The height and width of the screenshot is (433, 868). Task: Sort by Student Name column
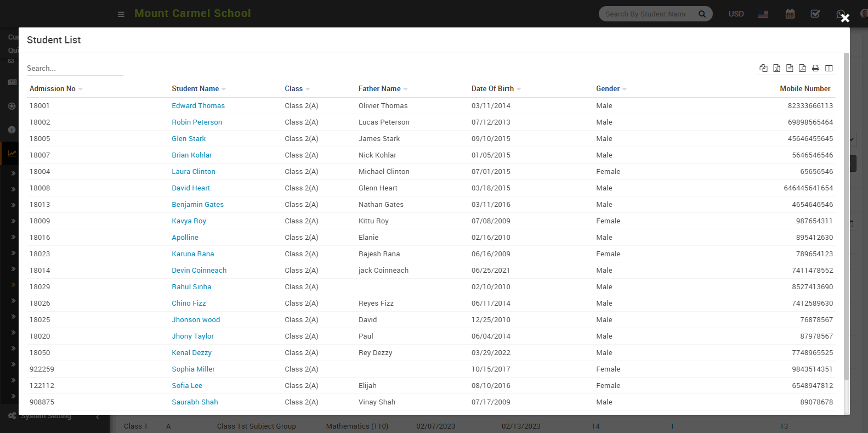point(195,89)
